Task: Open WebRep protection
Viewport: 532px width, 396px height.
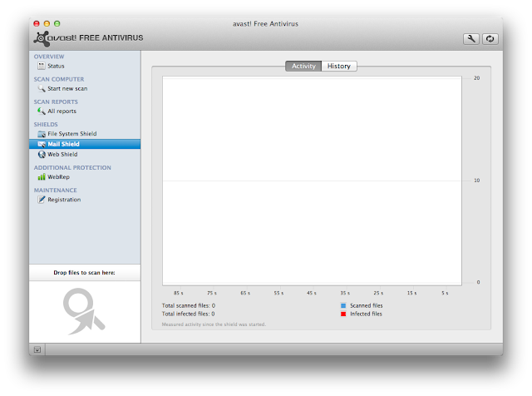Action: click(58, 177)
